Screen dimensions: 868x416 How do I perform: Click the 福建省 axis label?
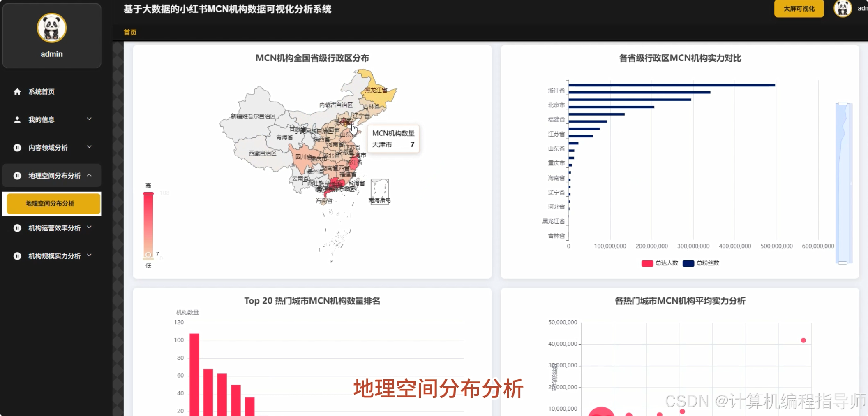pos(556,120)
